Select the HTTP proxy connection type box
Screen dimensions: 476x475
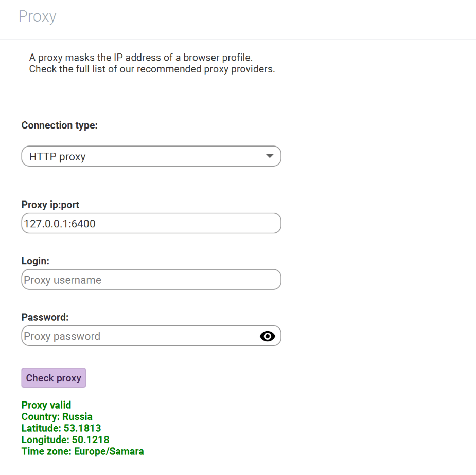pos(151,156)
